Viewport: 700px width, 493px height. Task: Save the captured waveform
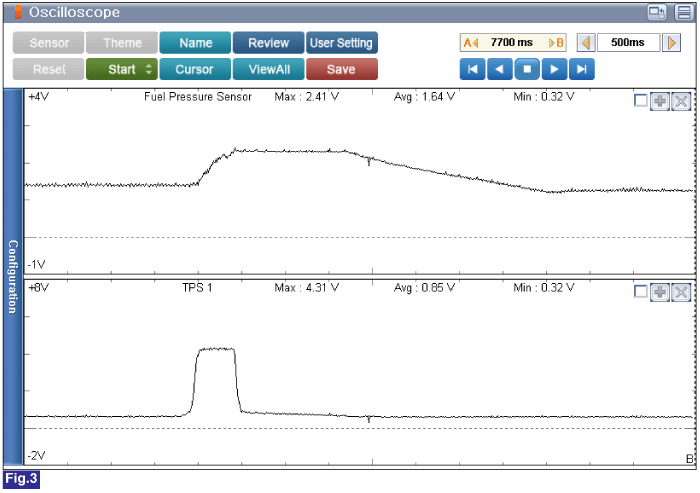tap(342, 69)
